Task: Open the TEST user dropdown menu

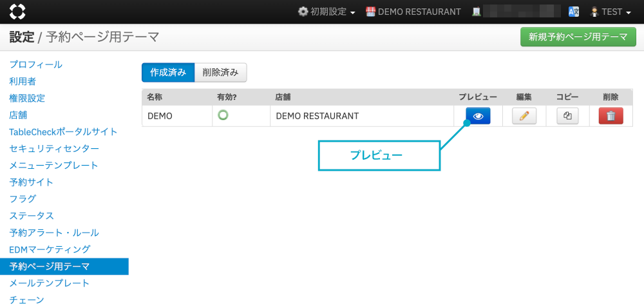Action: [x=611, y=12]
